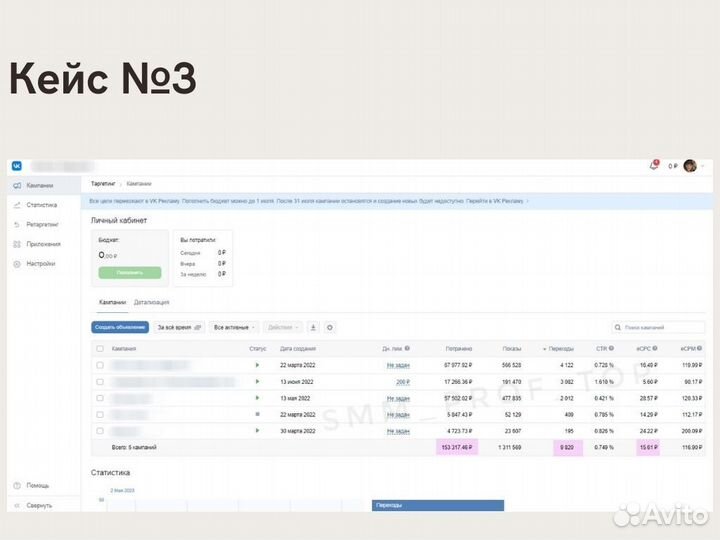The width and height of the screenshot is (720, 540).
Task: Switch to the Детализация tab
Action: pos(151,302)
